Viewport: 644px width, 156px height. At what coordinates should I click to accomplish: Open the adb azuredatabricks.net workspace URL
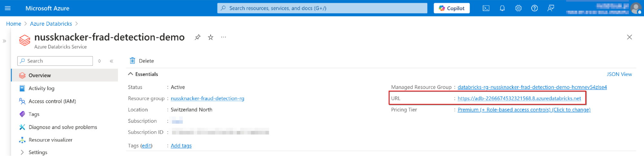coord(519,98)
